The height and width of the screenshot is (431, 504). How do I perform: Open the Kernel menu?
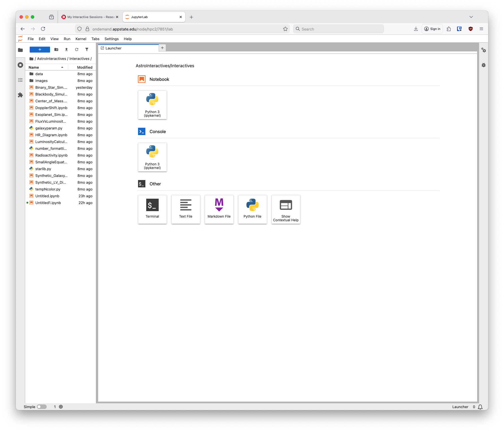[81, 39]
